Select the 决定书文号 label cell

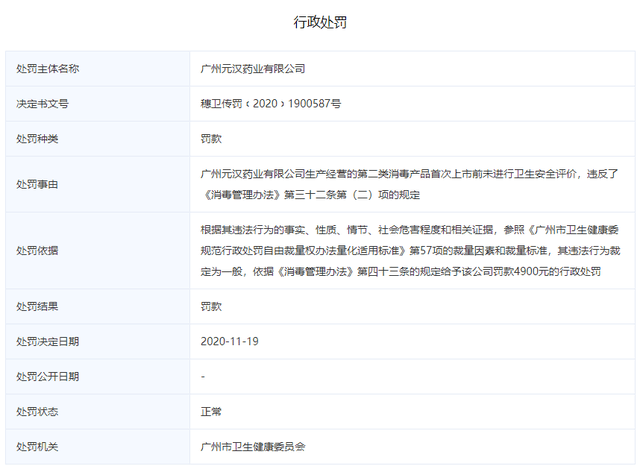pyautogui.click(x=42, y=103)
